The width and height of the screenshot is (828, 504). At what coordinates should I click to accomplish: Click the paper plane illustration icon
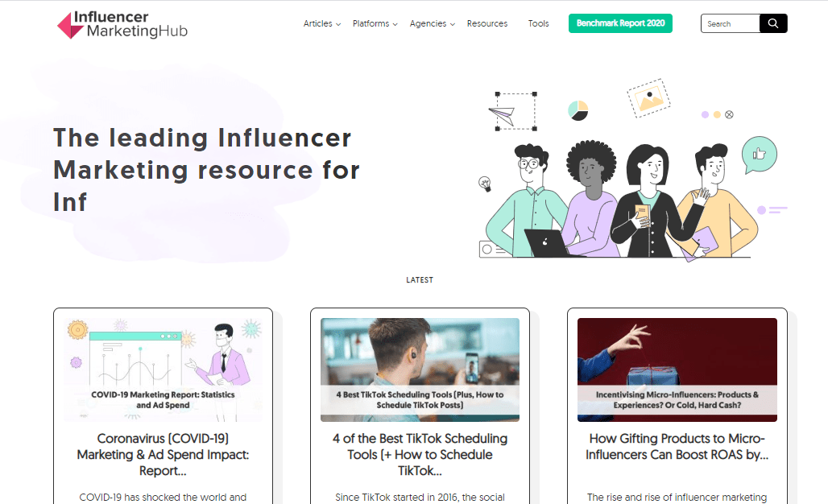point(502,116)
